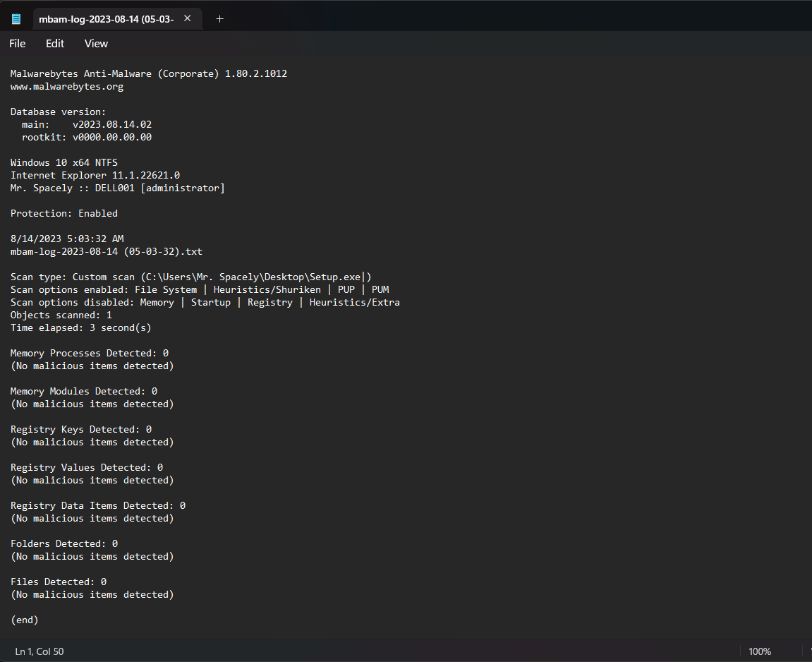Click the Notepad app icon
Screen dimensions: 812x662
pyautogui.click(x=16, y=19)
